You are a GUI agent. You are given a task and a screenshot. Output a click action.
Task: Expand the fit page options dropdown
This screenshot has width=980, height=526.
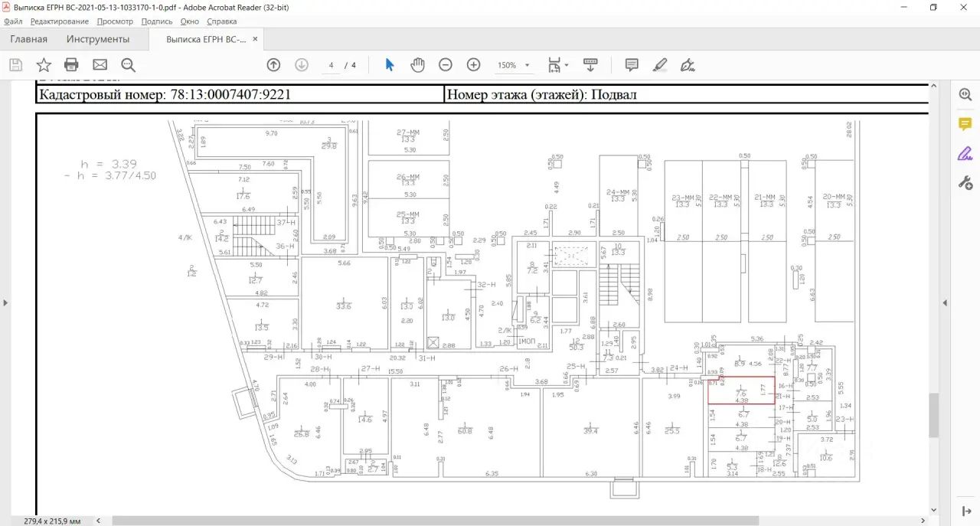click(x=566, y=66)
